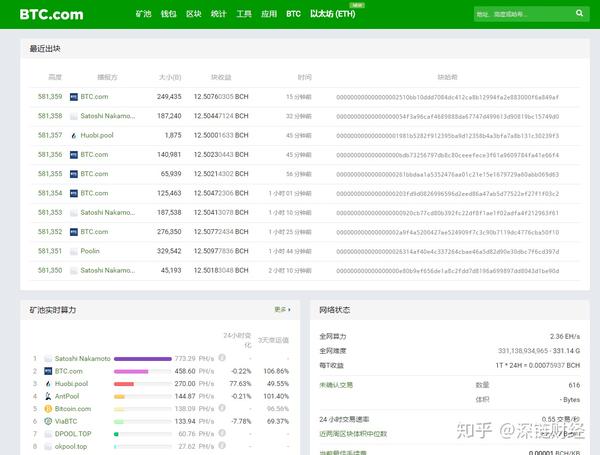This screenshot has width=600, height=455.
Task: Open the 钱包 menu
Action: pos(169,14)
